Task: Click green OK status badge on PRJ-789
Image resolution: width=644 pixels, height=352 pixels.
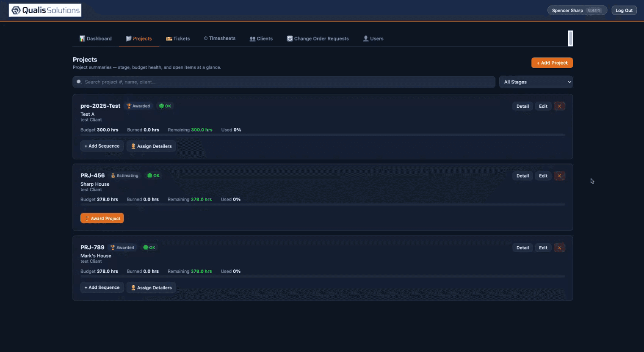Action: 149,247
